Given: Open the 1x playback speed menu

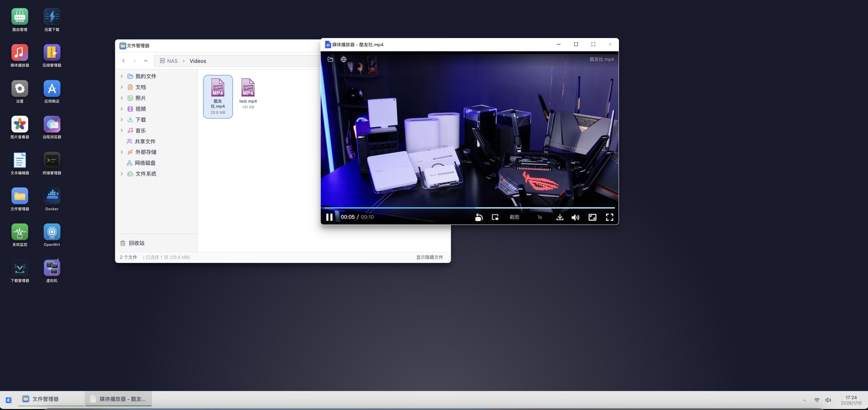Looking at the screenshot, I should tap(539, 217).
